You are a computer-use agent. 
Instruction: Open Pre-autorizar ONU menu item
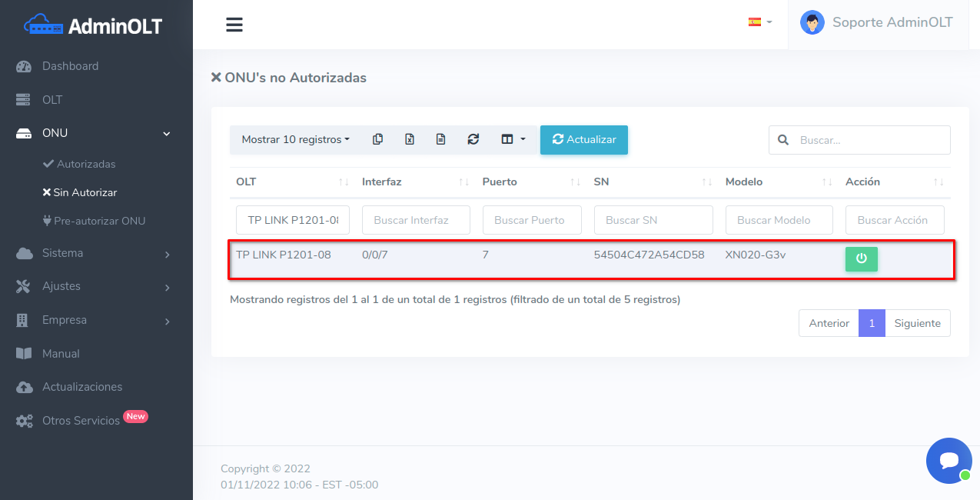[x=99, y=221]
